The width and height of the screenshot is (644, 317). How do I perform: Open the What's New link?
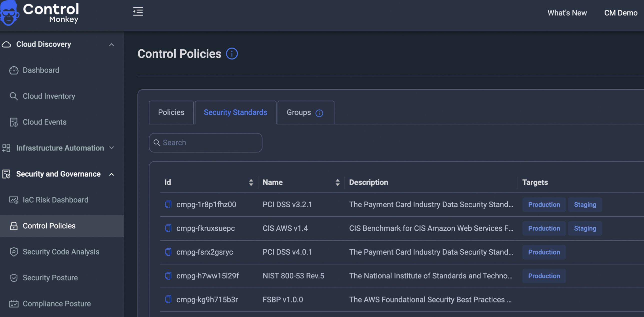[567, 13]
